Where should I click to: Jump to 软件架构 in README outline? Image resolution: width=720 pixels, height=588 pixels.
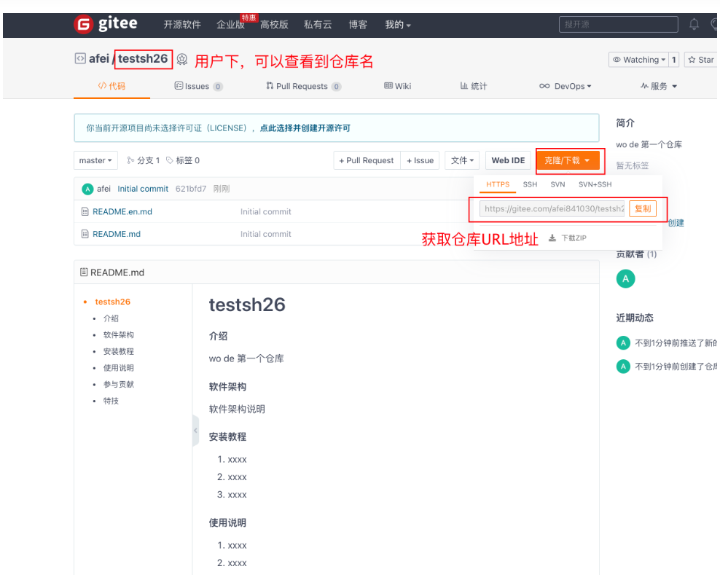pos(119,334)
